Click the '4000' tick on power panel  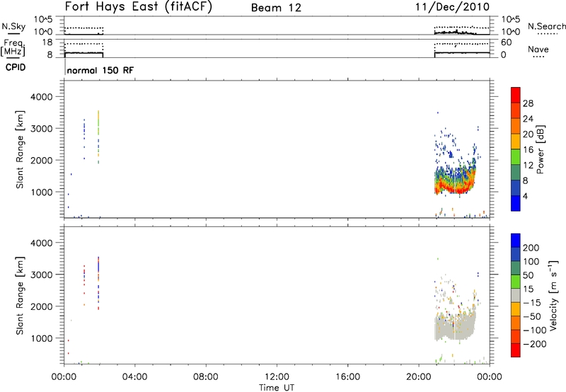click(41, 97)
